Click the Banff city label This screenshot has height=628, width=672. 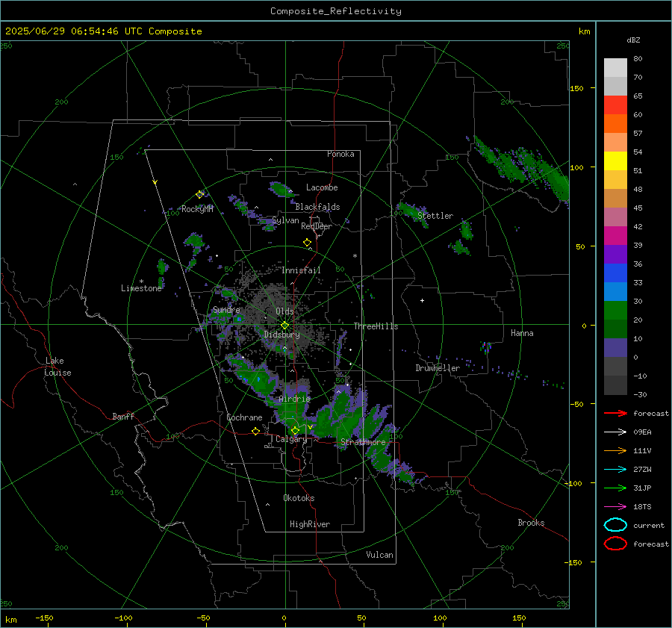point(123,417)
